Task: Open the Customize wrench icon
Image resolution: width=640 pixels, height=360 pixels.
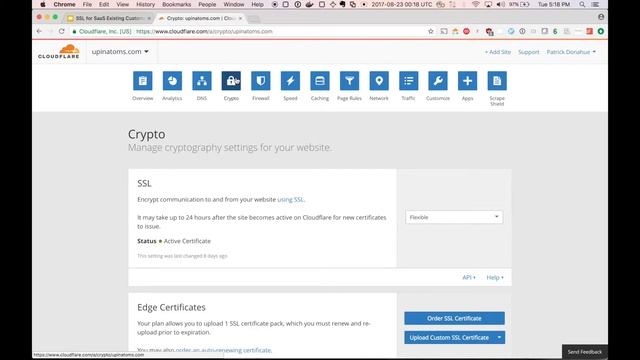Action: (438, 81)
